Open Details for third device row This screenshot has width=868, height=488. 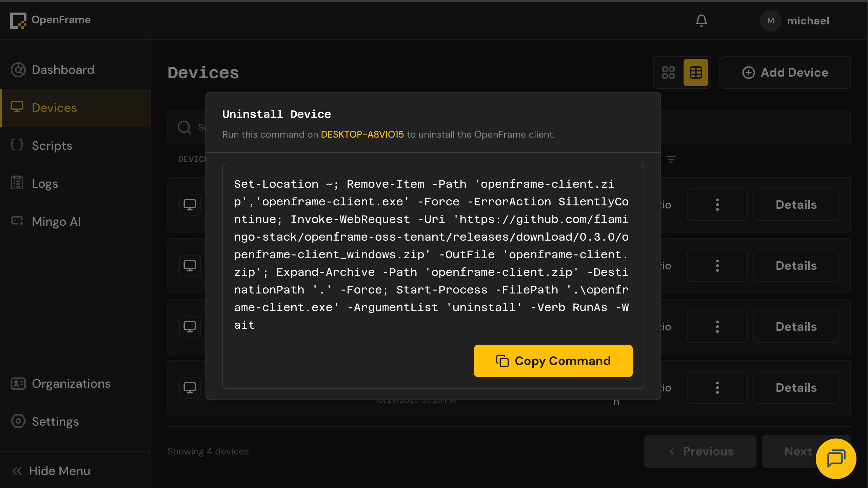(796, 327)
